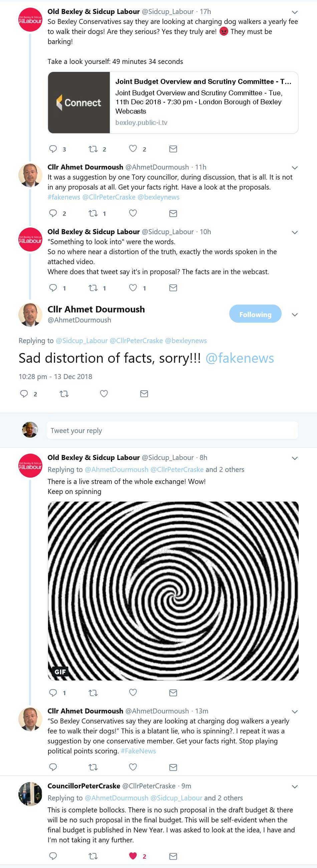
Task: Click the 'Tweet your reply' field
Action: pos(172,430)
